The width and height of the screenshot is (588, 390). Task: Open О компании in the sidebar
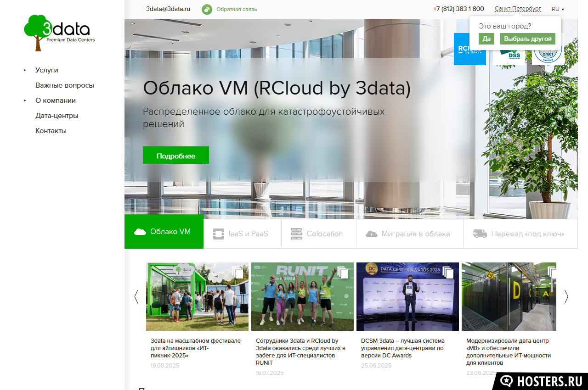click(x=56, y=100)
